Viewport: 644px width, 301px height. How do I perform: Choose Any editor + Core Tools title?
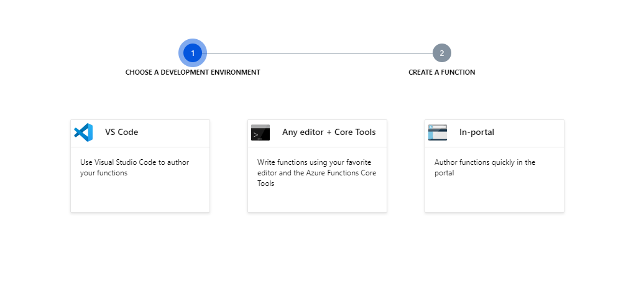329,132
